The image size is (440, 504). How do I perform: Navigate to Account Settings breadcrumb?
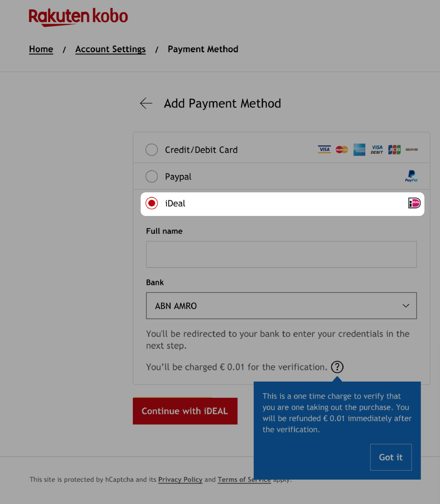point(111,49)
